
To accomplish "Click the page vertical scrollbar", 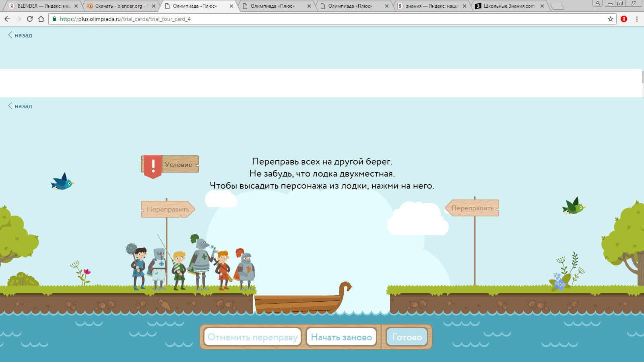I will (x=642, y=83).
